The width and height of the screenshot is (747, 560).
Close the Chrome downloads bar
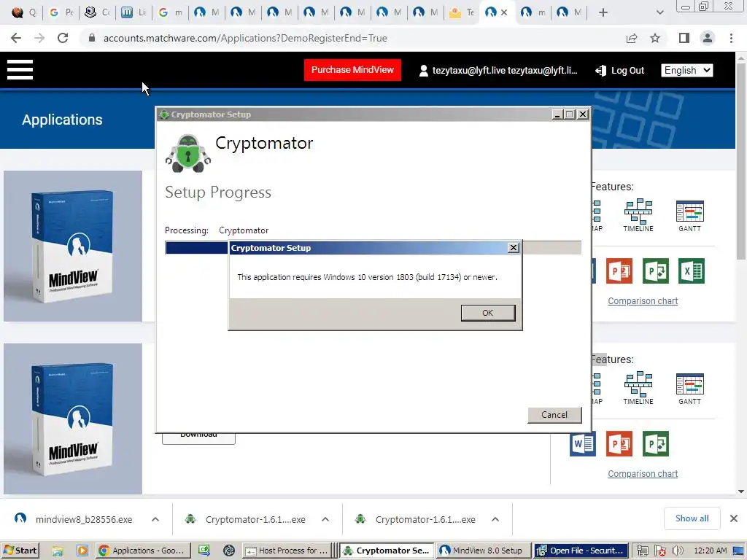coord(734,518)
